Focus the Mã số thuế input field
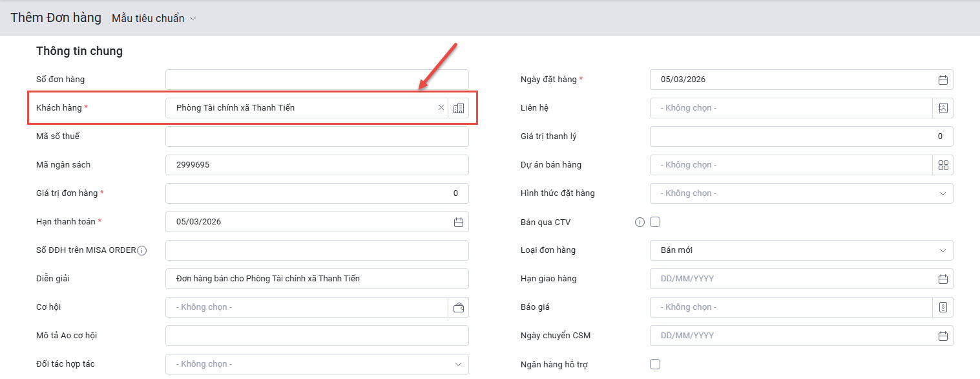The image size is (980, 379). [x=317, y=136]
